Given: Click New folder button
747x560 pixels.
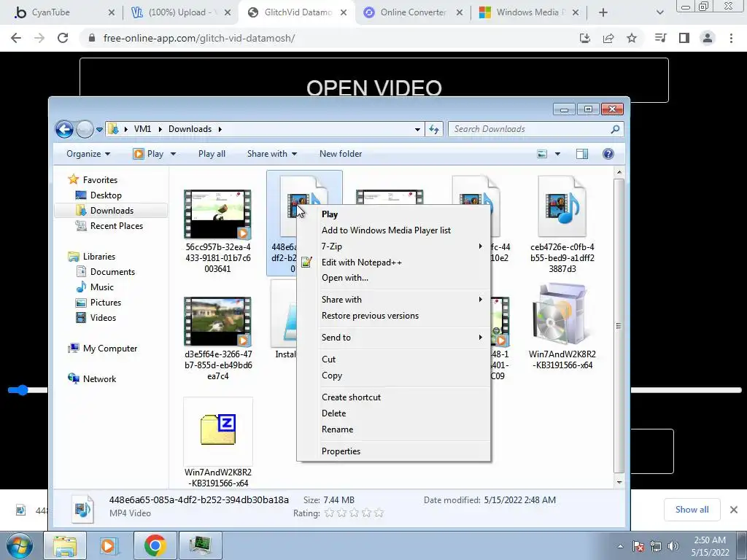Looking at the screenshot, I should (341, 154).
